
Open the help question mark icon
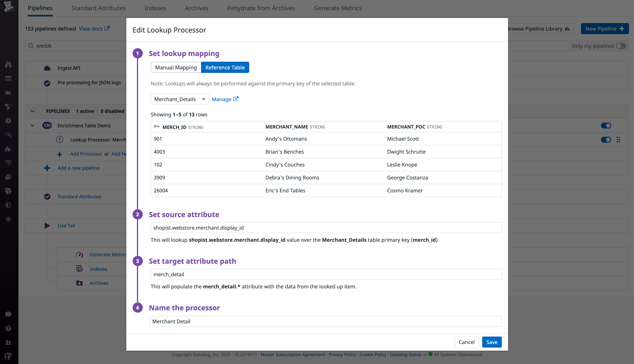[x=8, y=328]
